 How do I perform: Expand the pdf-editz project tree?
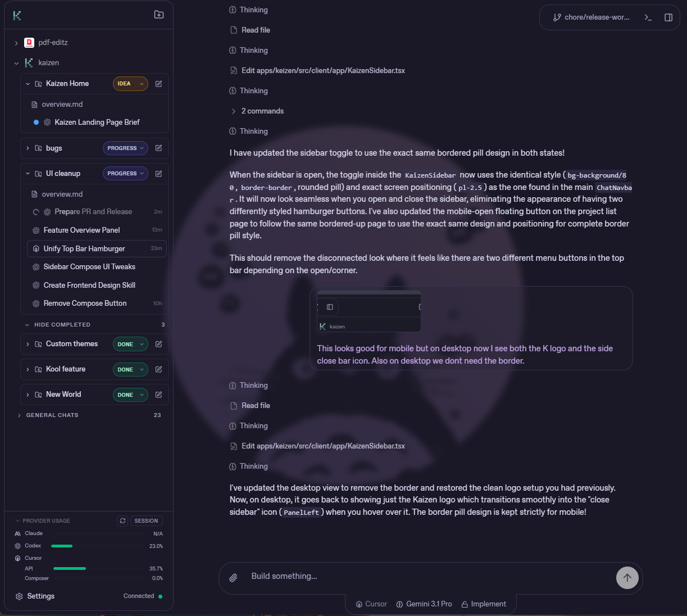tap(16, 42)
